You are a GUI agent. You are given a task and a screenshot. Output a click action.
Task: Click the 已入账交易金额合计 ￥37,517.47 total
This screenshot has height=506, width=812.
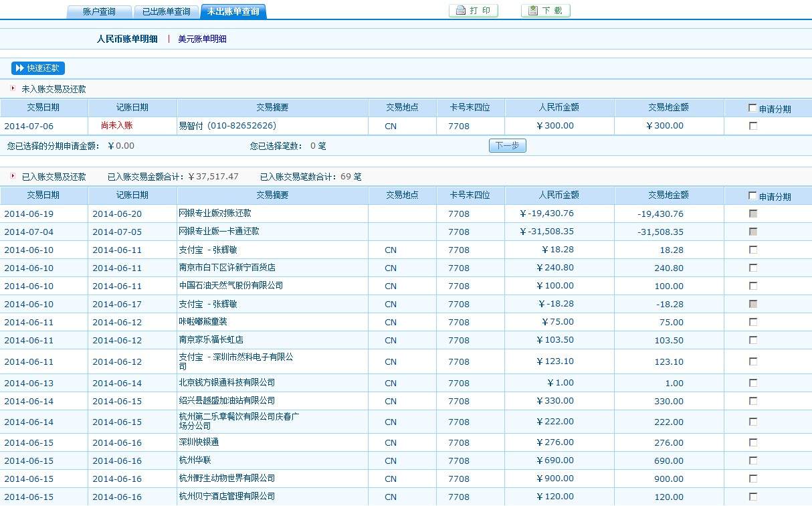173,177
